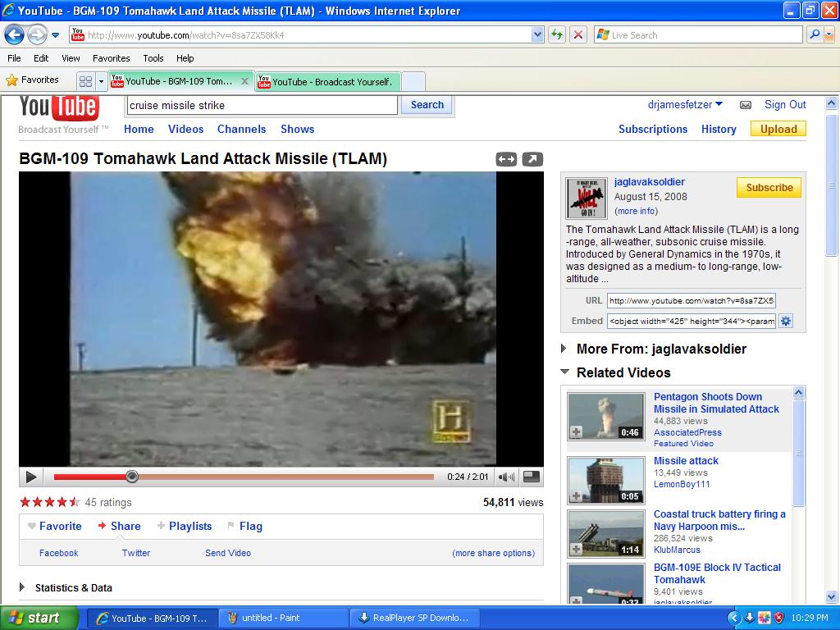Open the History link
This screenshot has height=630, width=840.
coord(719,129)
